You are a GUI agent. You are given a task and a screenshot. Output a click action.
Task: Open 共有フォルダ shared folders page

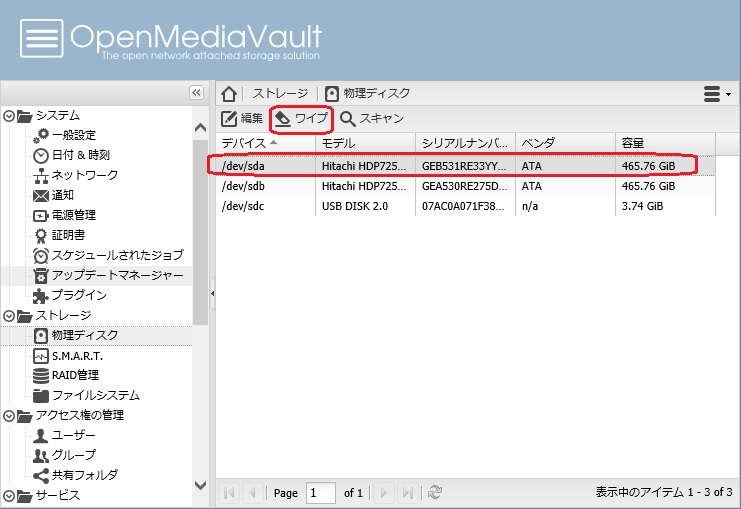point(76,475)
